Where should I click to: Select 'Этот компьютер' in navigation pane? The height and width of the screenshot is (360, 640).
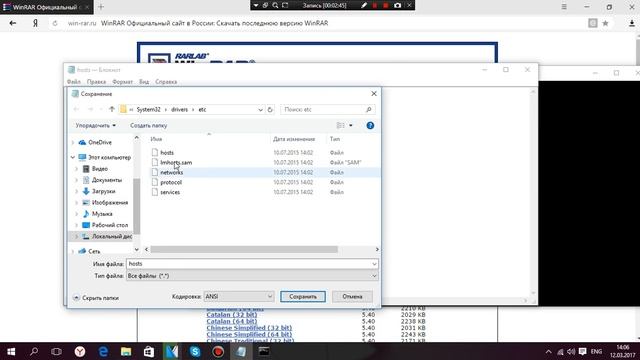[x=109, y=157]
